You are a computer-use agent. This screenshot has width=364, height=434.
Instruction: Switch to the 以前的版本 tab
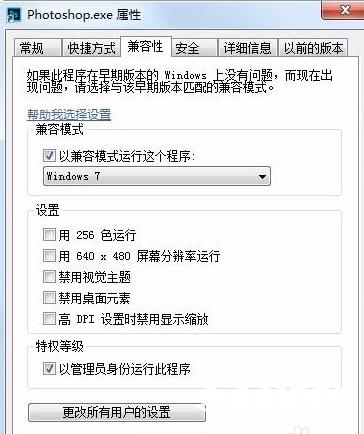pos(313,48)
